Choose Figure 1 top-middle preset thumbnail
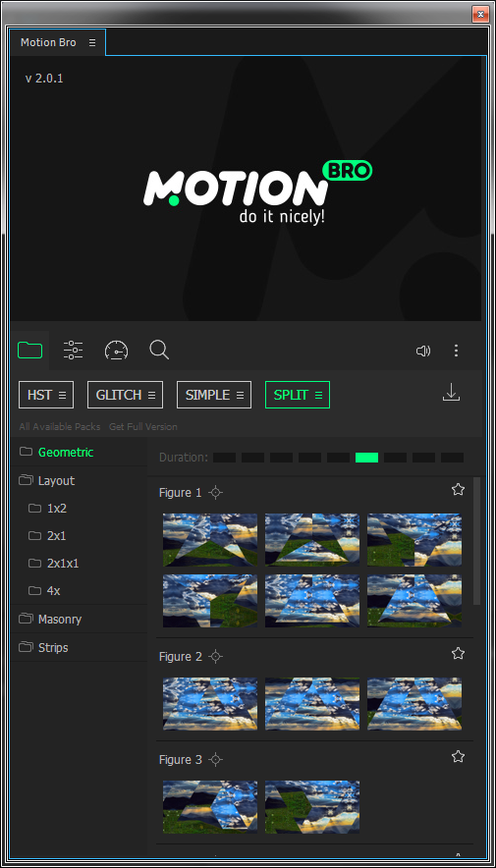Screen dimensions: 496x868 point(312,540)
